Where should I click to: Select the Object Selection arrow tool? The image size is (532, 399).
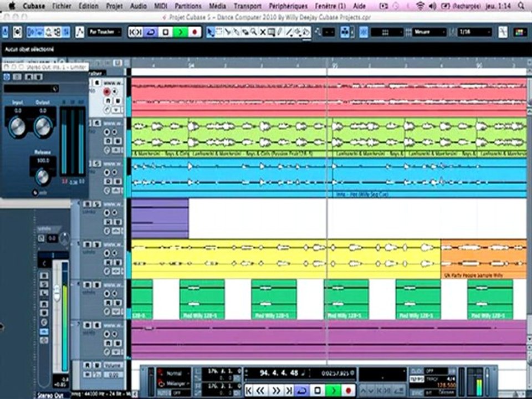coord(211,32)
